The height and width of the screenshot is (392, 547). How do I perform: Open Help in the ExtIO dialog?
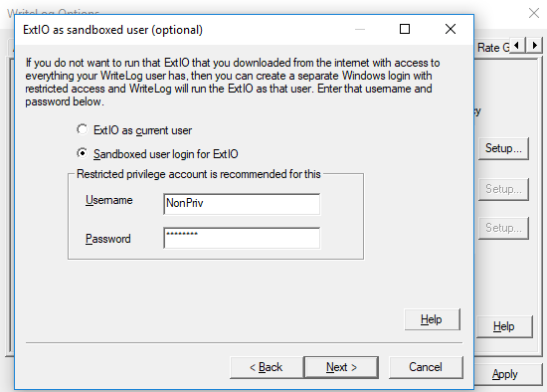click(x=432, y=319)
